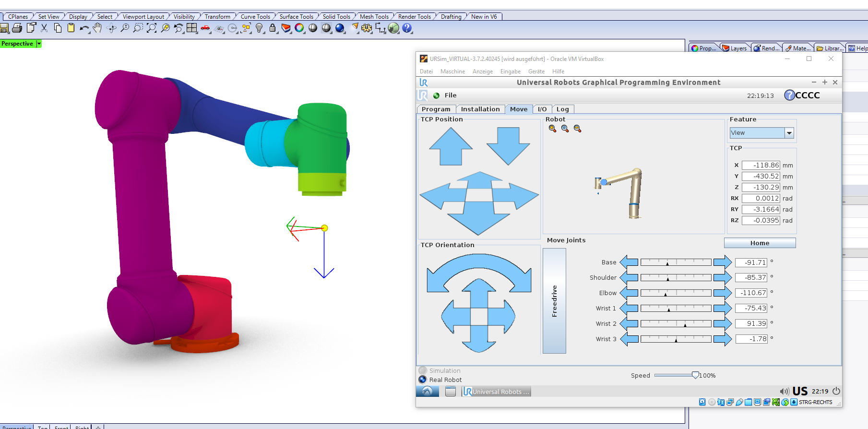Click the red car view icon

coord(205,28)
